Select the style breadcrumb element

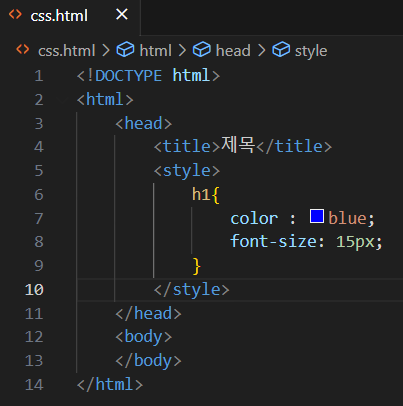tap(311, 51)
